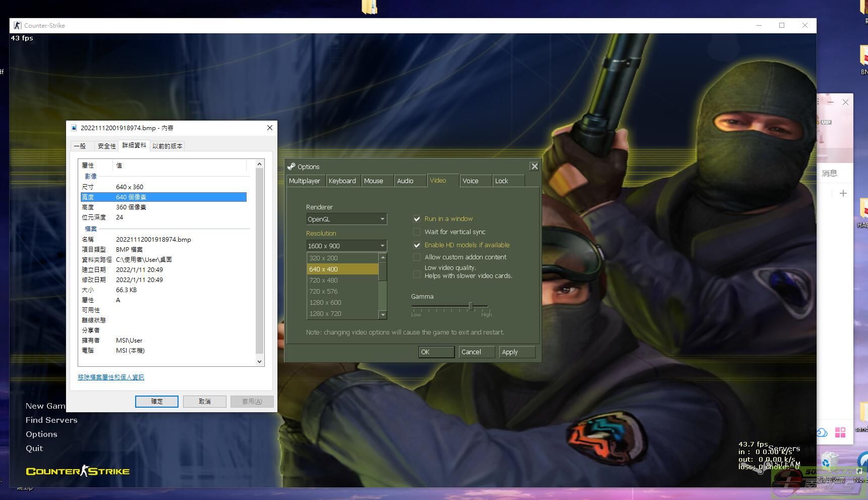Screen dimensions: 868x500
Task: Click the 擁有者 MSI\User row
Action: pos(163,340)
